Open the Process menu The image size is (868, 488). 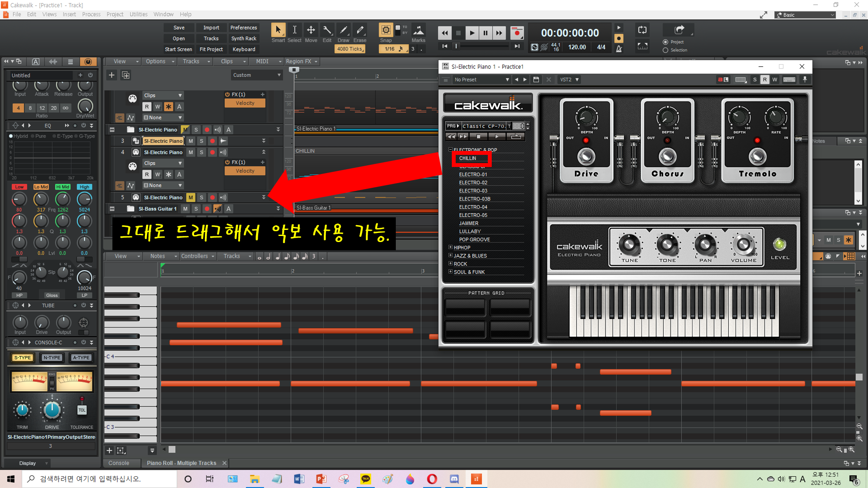(91, 14)
